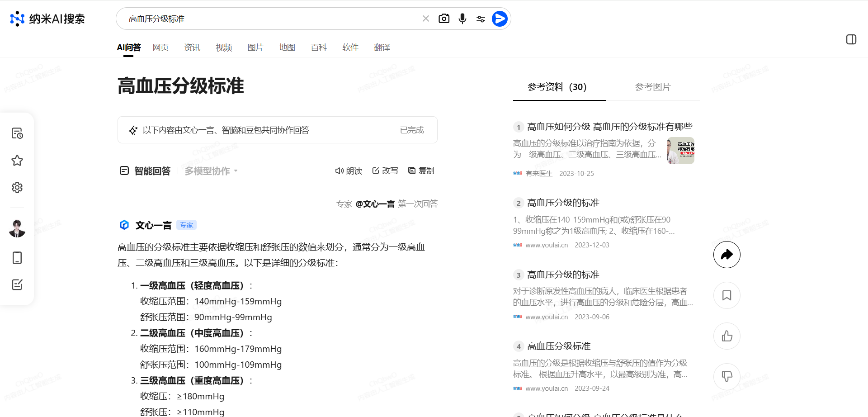Expand the 多模型协作 model dropdown

(x=211, y=171)
